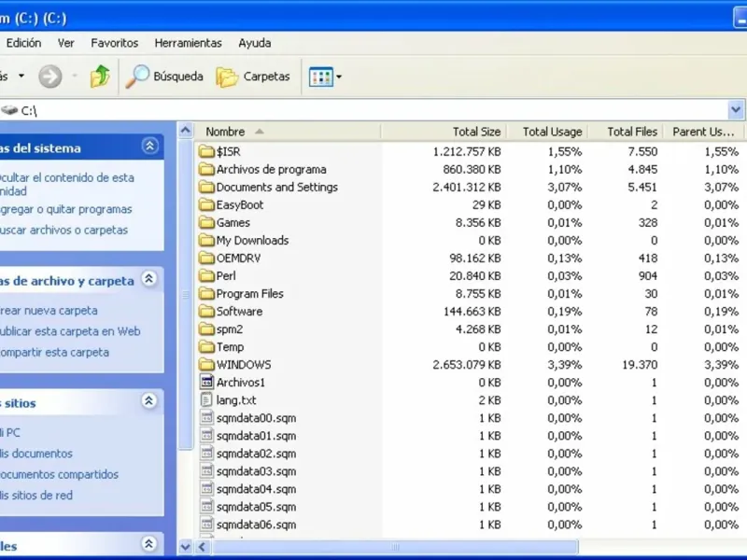Screen dimensions: 747x560
Task: Collapse the other places panel
Action: 149,401
